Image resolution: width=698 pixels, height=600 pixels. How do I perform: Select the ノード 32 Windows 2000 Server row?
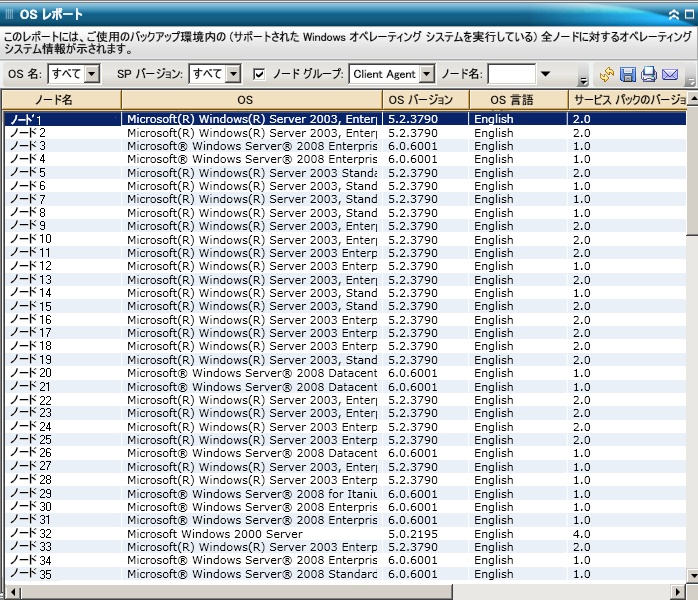point(345,534)
